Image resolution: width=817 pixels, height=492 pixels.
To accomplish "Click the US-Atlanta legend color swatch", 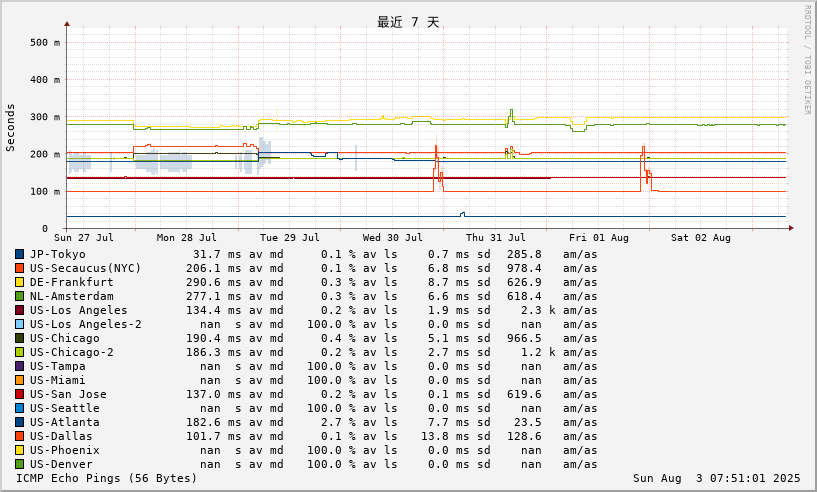I will 19,422.
